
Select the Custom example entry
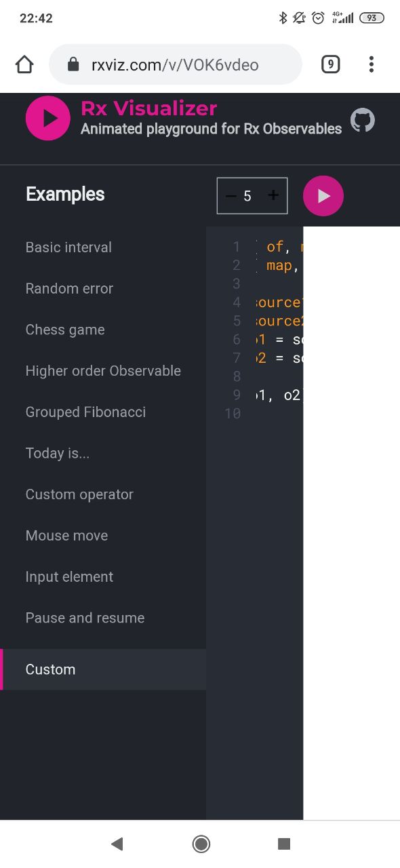tap(103, 669)
